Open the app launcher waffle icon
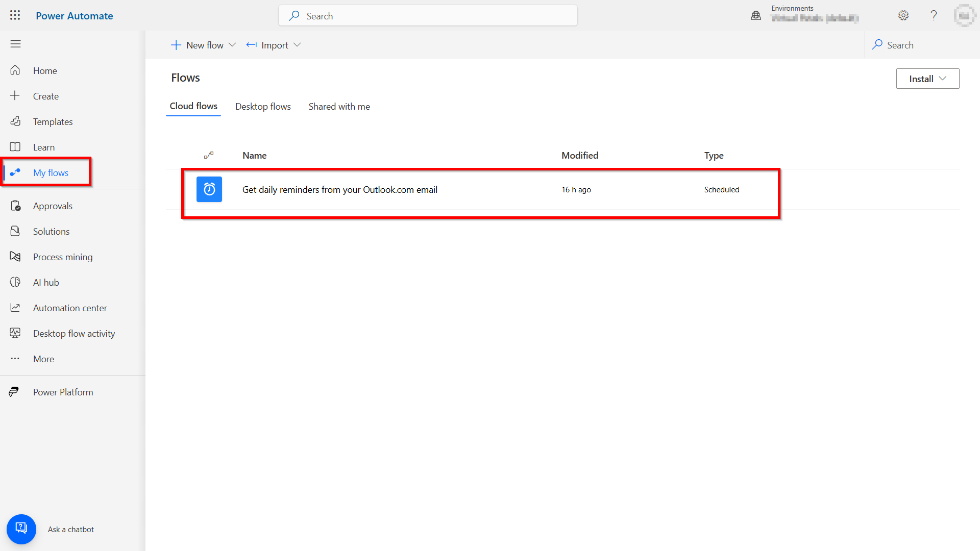Viewport: 980px width, 551px height. 15,15
